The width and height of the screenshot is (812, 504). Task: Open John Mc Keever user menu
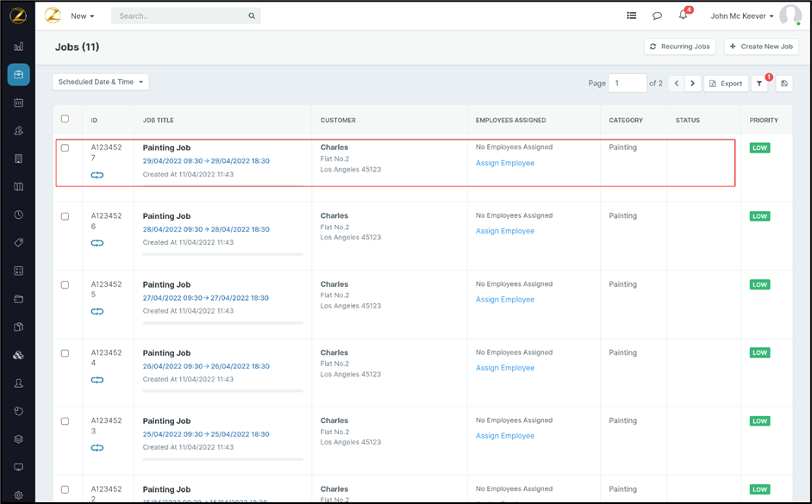click(x=742, y=16)
